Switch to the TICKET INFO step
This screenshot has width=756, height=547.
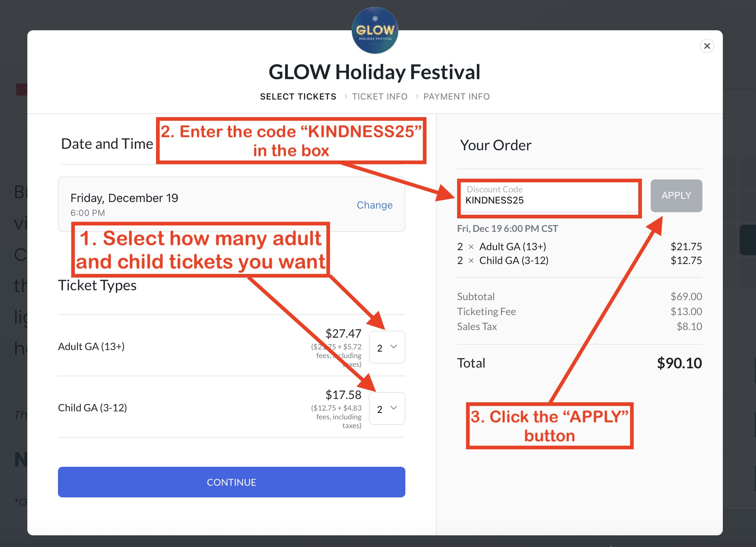pos(379,97)
